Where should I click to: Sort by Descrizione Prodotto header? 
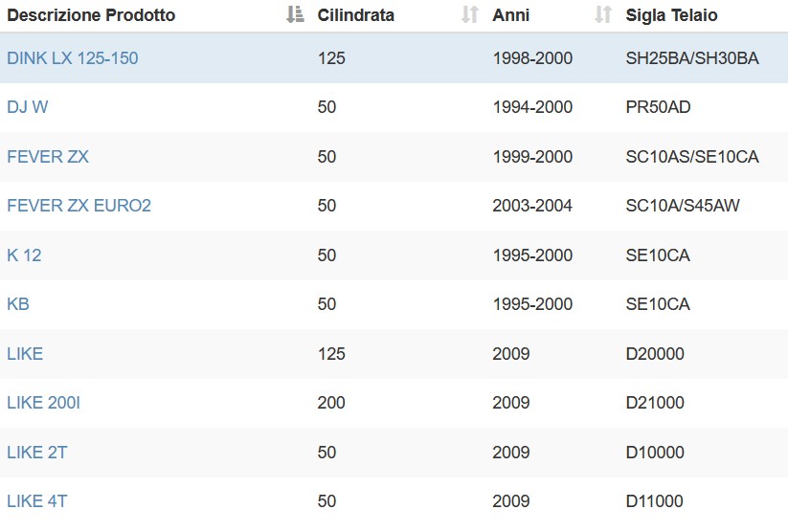point(91,15)
